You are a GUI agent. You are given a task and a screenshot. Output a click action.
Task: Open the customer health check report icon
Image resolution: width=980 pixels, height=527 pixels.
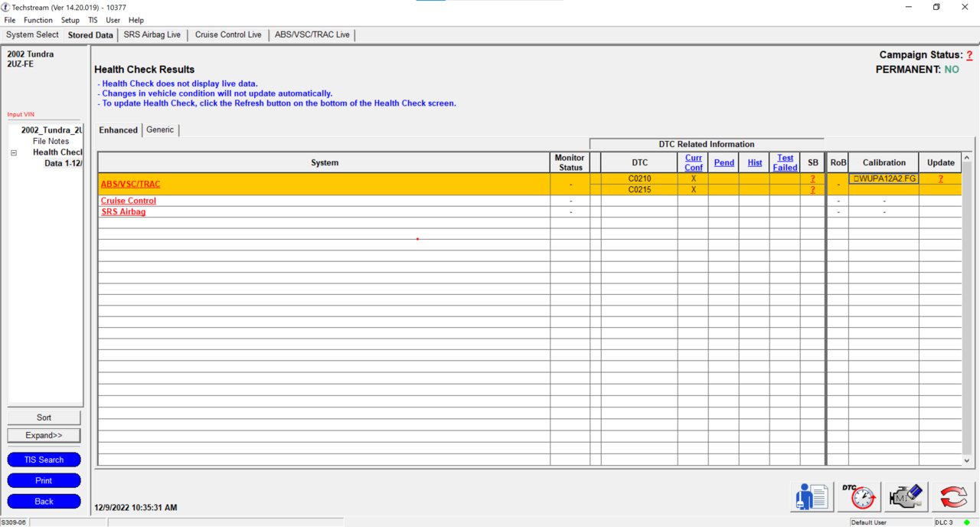[811, 497]
